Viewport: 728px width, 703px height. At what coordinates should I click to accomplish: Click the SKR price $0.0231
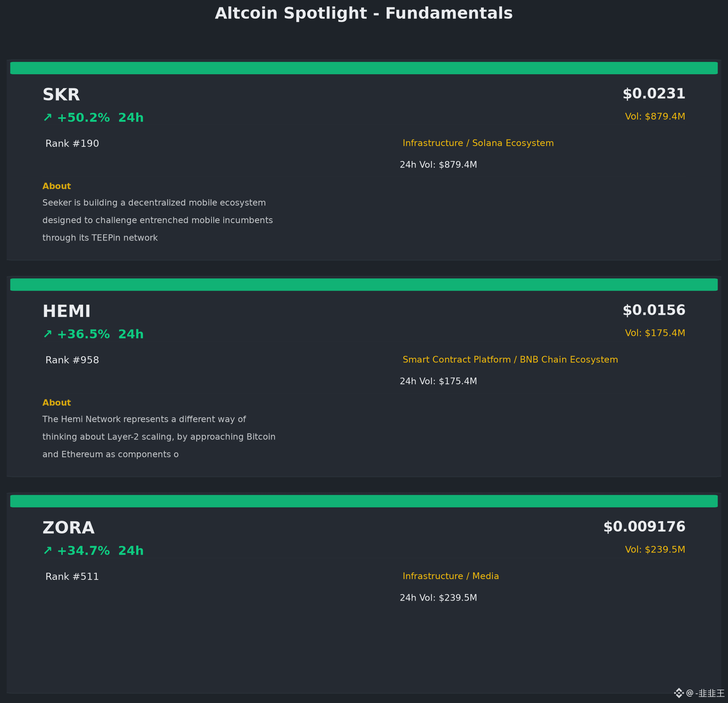tap(654, 94)
